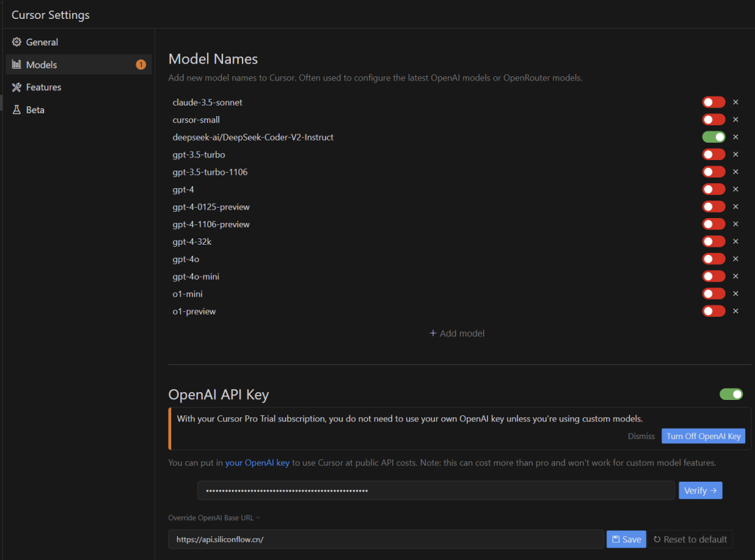Focus the OpenAI API key password field

[x=436, y=491]
